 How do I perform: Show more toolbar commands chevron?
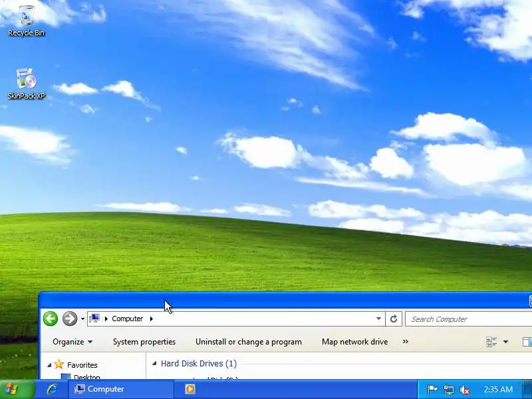pos(406,341)
